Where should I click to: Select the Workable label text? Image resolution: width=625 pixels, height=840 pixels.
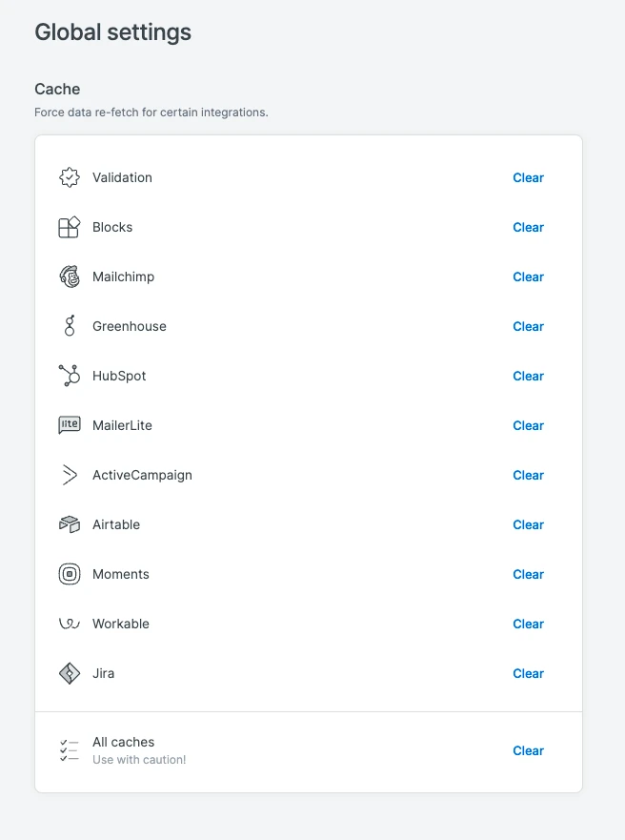pos(121,624)
